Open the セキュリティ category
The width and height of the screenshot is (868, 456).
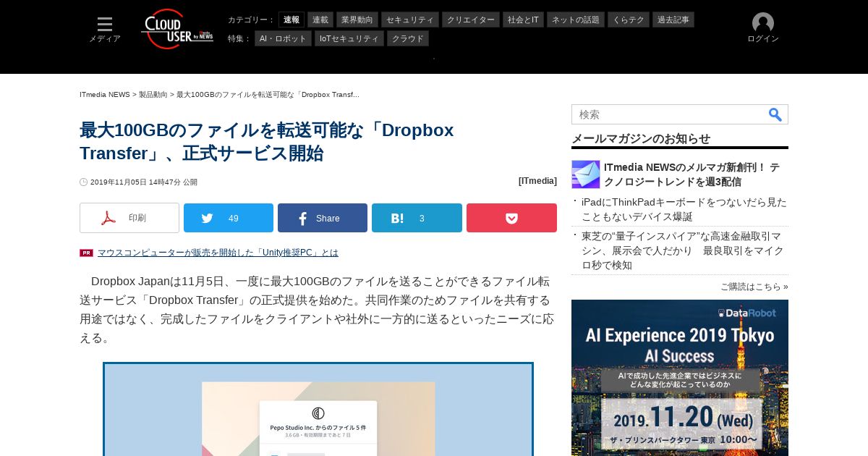[x=410, y=20]
